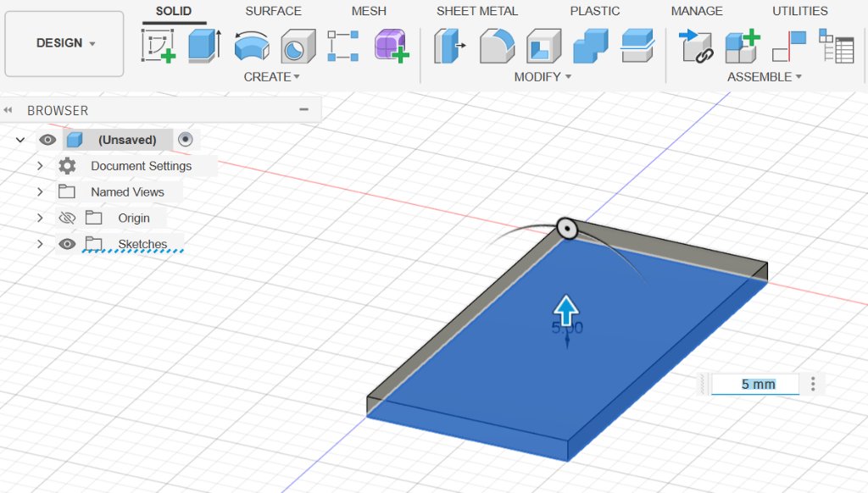Viewport: 868px width, 493px height.
Task: Choose the Revolve tool
Action: pyautogui.click(x=252, y=46)
